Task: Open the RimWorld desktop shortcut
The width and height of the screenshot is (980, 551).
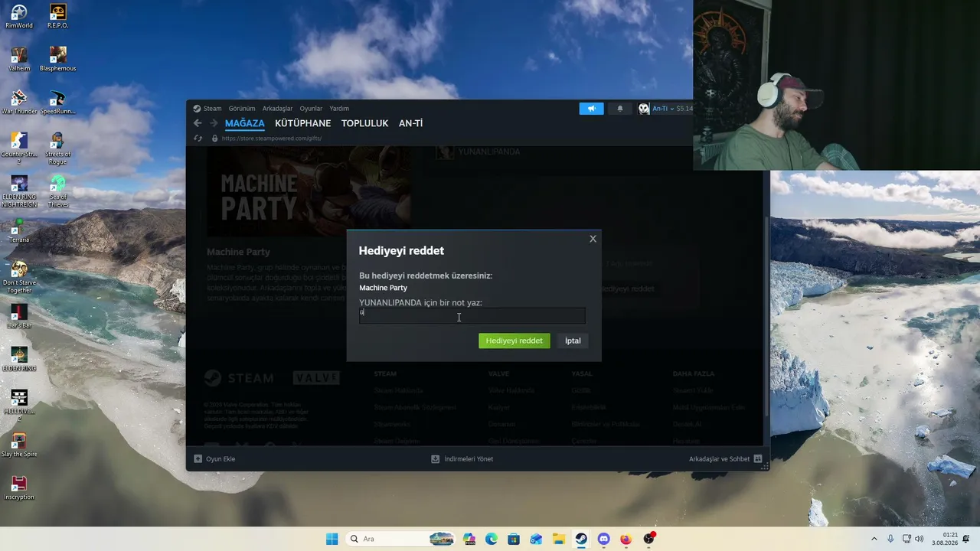Action: (x=19, y=16)
